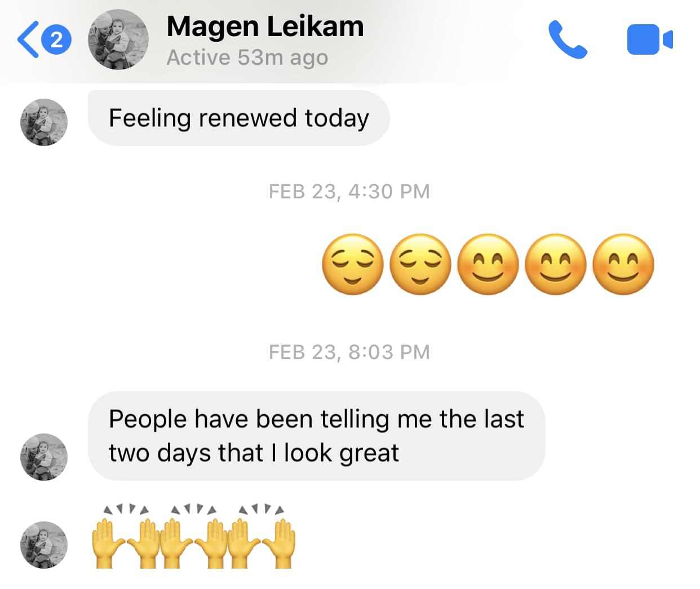Tap the unread count badge showing 2
This screenshot has width=700, height=589.
(56, 39)
